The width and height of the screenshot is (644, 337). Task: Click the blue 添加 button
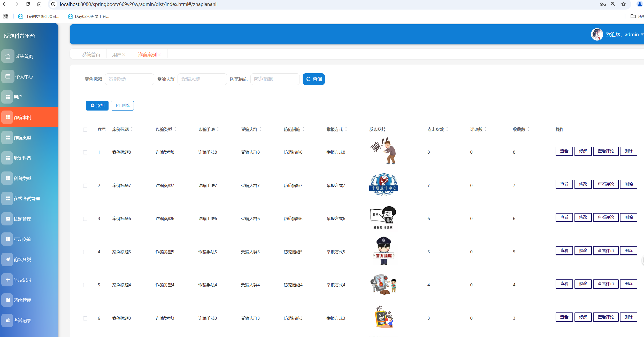(97, 106)
